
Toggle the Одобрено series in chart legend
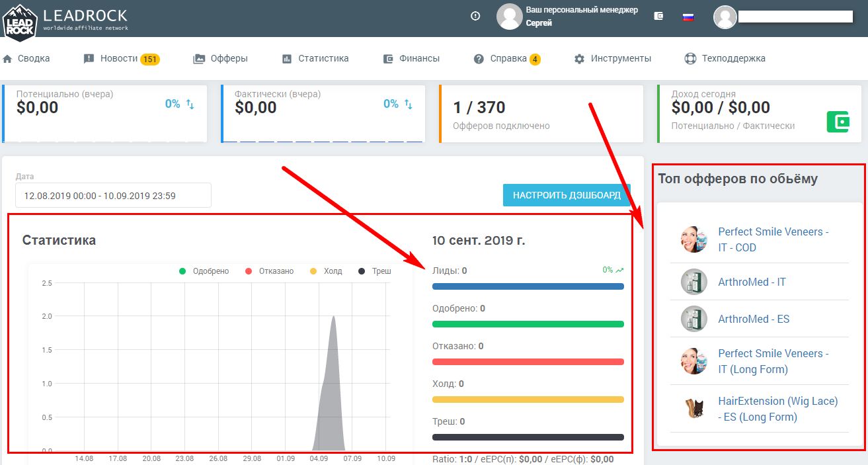[204, 271]
